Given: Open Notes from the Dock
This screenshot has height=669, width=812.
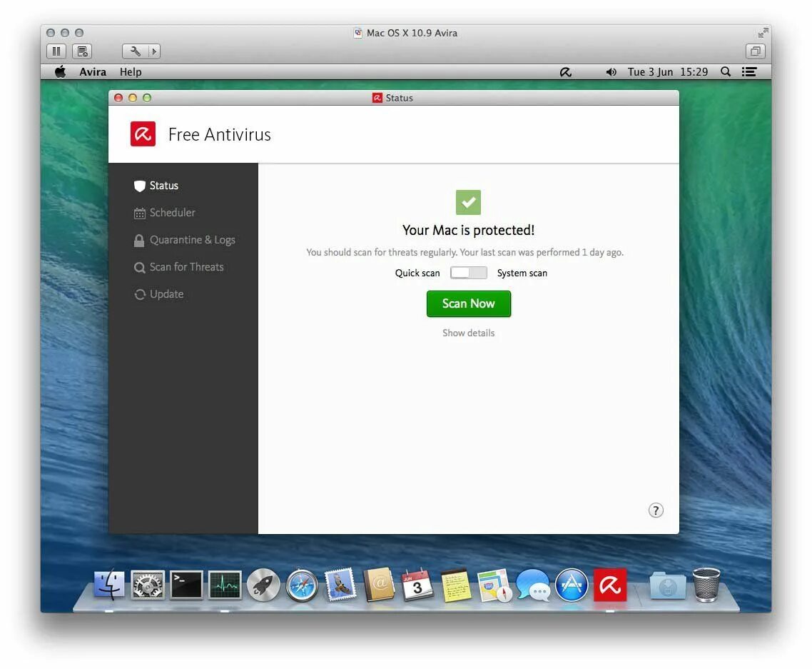Looking at the screenshot, I should point(456,585).
